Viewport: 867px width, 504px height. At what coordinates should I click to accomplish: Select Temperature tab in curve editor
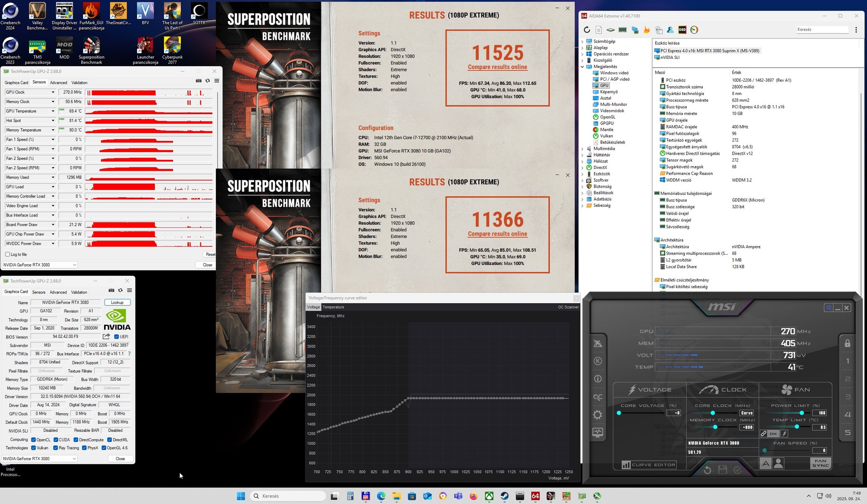(x=334, y=307)
